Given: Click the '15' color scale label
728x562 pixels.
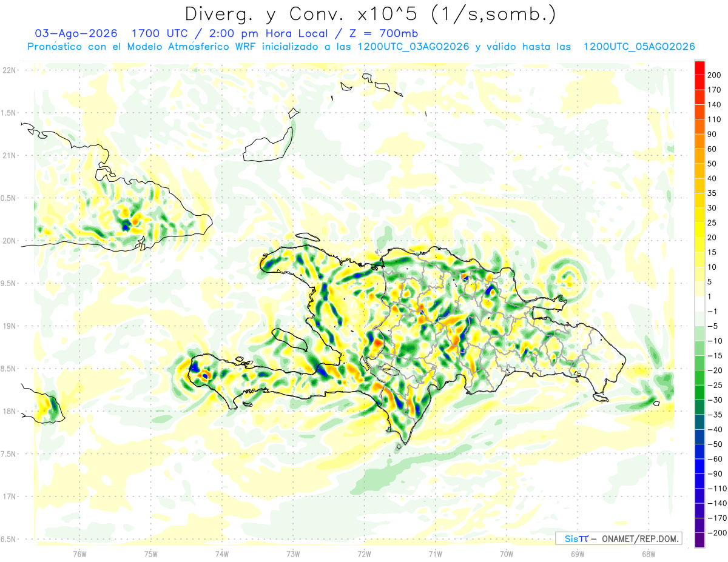Looking at the screenshot, I should pos(712,252).
